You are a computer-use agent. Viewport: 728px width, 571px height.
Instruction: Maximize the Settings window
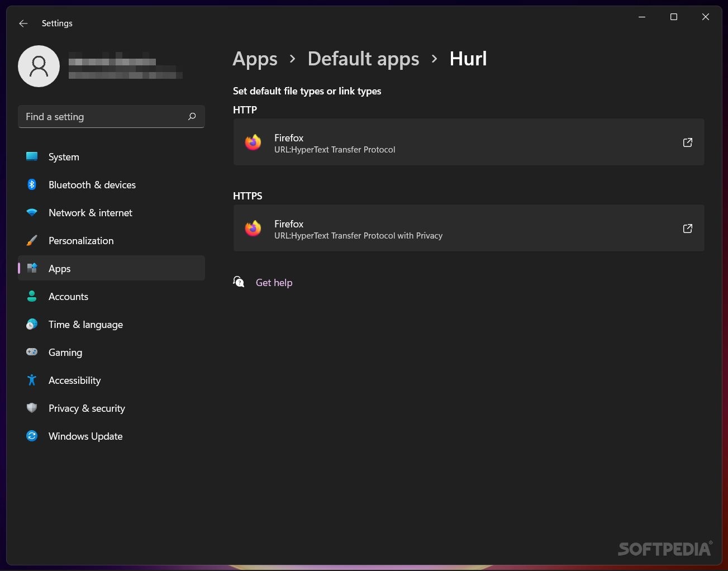click(674, 17)
